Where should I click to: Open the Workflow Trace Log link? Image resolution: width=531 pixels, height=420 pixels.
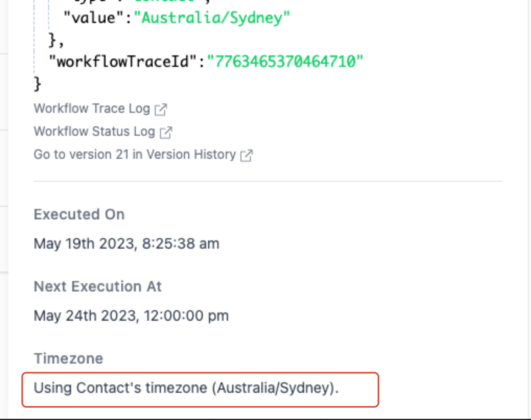click(x=92, y=109)
